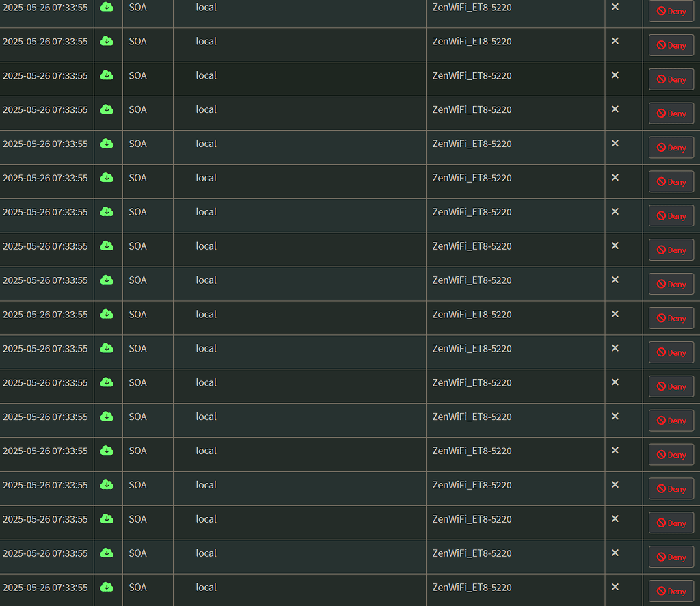700x606 pixels.
Task: Select the local domain entry in the top row
Action: (x=206, y=7)
